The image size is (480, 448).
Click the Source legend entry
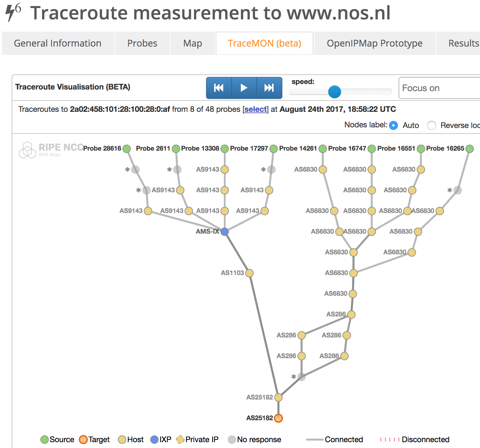[57, 440]
